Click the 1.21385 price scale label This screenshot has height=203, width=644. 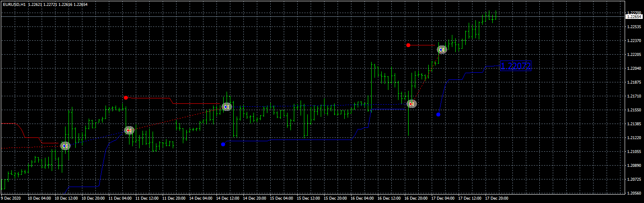tap(633, 124)
